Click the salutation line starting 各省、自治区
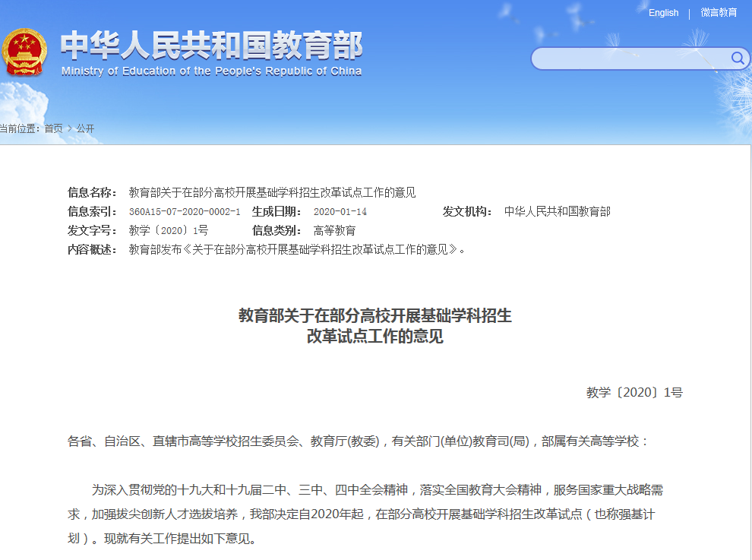 click(358, 441)
